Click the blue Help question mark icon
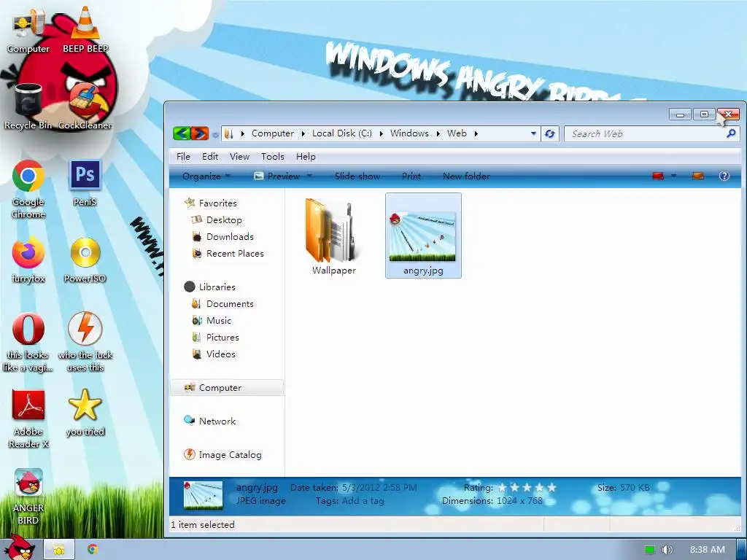Viewport: 747px width, 560px height. (724, 176)
